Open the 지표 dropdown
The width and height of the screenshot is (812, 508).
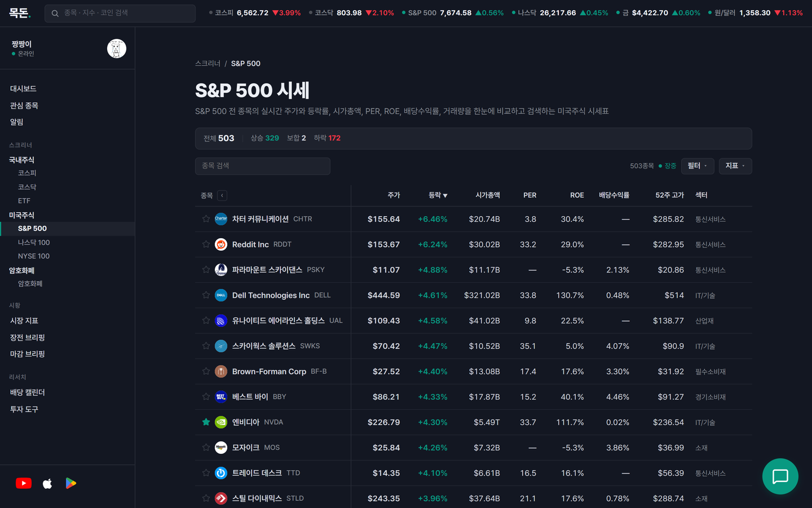point(735,166)
